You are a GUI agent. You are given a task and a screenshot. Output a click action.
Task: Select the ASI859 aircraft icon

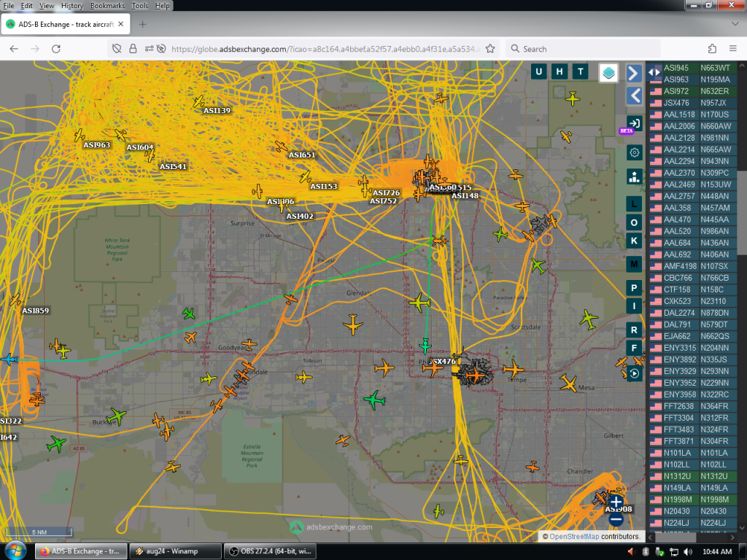tap(15, 300)
